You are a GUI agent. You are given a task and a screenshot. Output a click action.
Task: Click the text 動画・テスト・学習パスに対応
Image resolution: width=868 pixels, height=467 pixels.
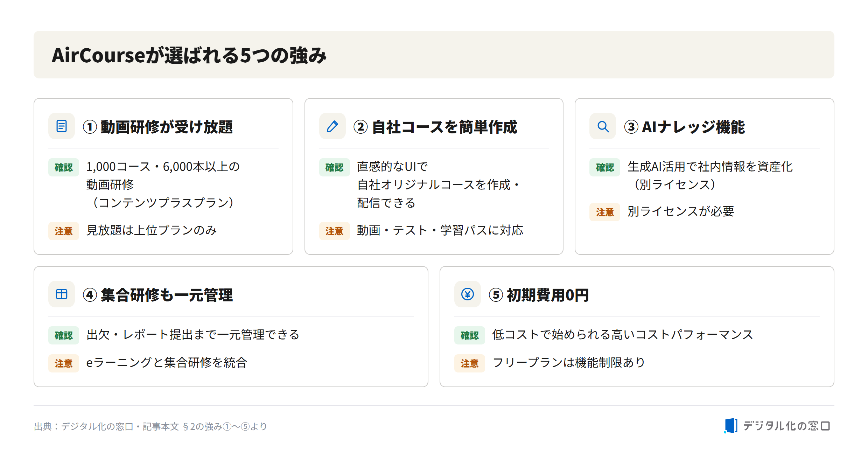pyautogui.click(x=440, y=230)
